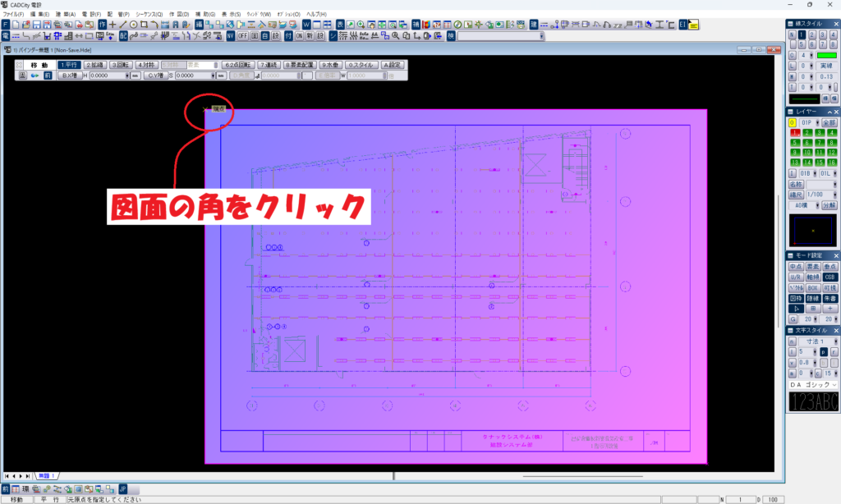Viewport: 841px width, 504px height.
Task: Open the 01P layer page dropdown
Action: pos(817,123)
